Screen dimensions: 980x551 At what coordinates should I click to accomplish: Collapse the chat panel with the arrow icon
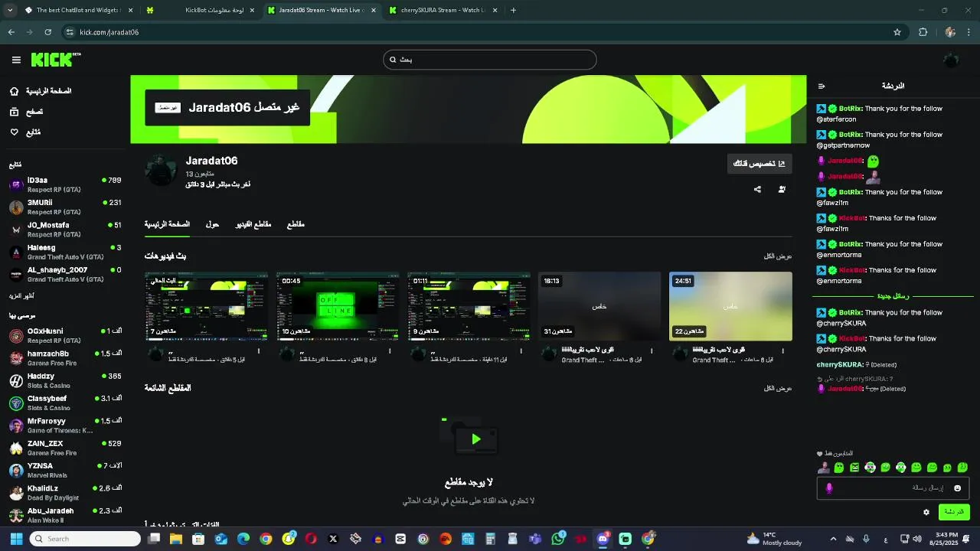822,86
